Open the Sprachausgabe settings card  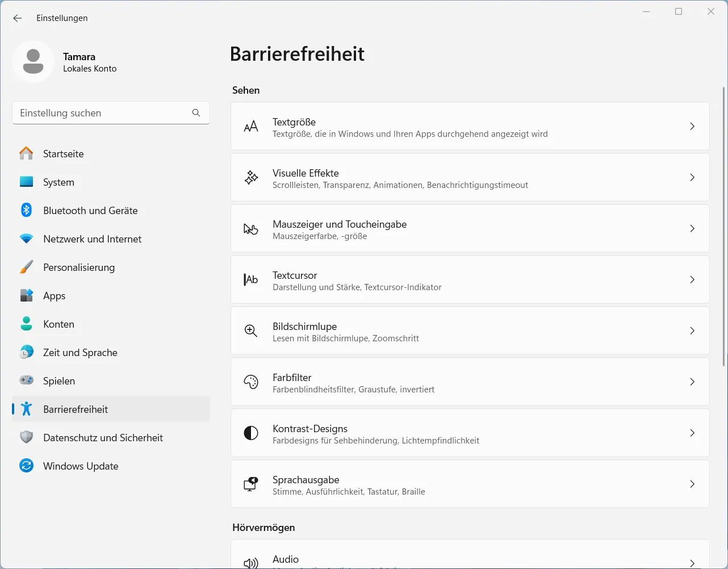(470, 484)
